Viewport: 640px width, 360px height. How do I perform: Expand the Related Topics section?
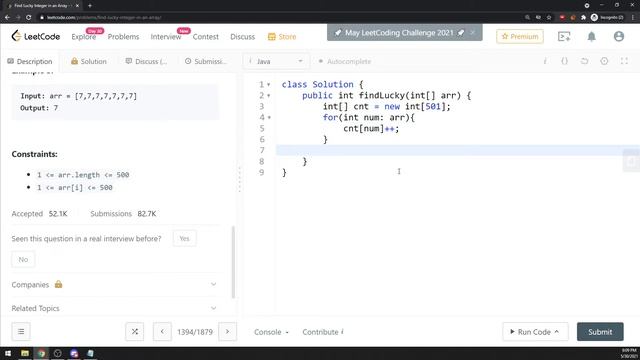point(114,308)
